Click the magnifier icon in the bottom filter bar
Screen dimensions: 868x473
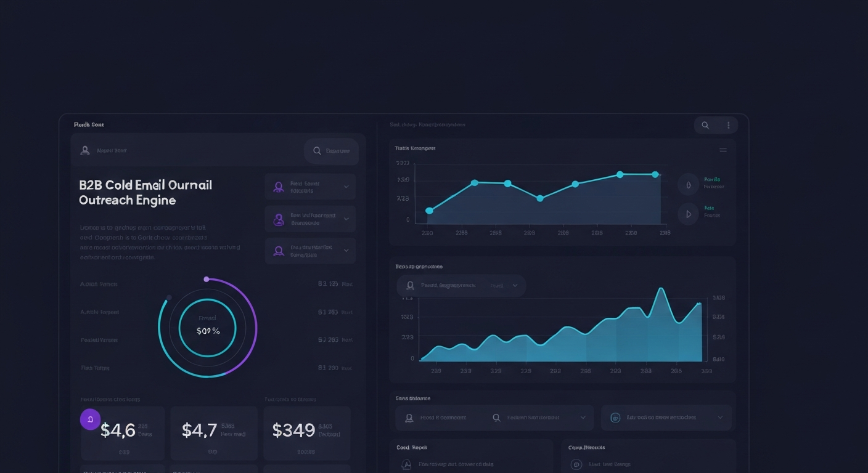(496, 418)
